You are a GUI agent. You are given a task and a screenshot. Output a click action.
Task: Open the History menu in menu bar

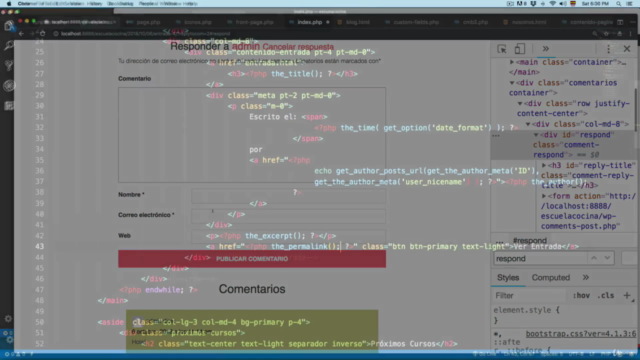94,4
